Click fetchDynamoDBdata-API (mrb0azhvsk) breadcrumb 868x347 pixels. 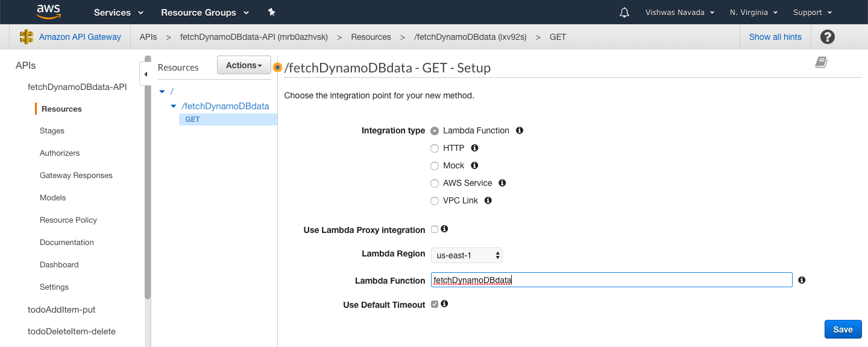coord(254,37)
